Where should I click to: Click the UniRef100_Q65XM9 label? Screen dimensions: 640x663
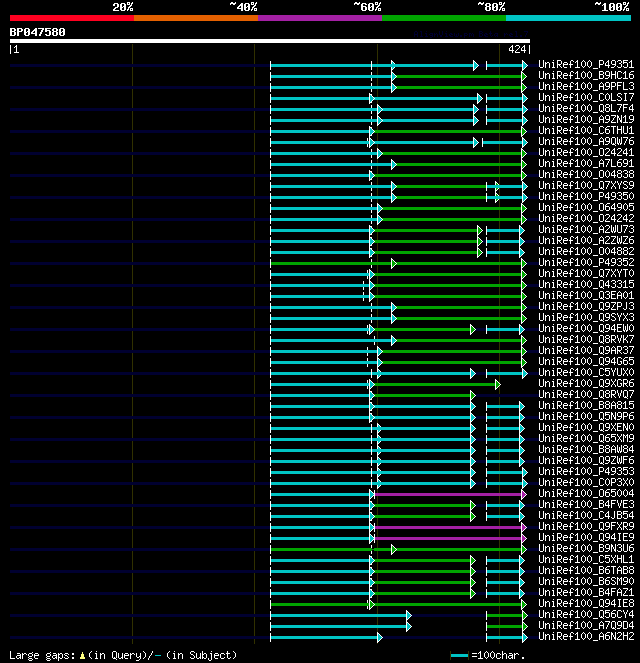click(586, 438)
